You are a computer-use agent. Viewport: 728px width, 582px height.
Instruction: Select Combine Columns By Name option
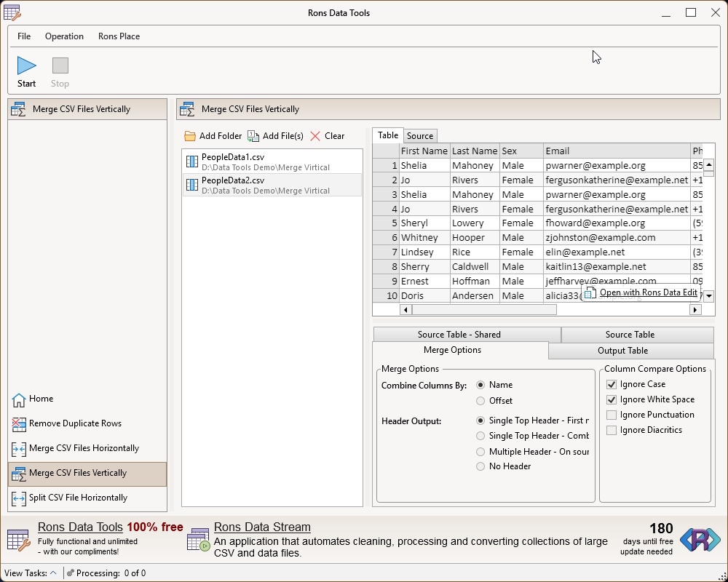click(480, 385)
